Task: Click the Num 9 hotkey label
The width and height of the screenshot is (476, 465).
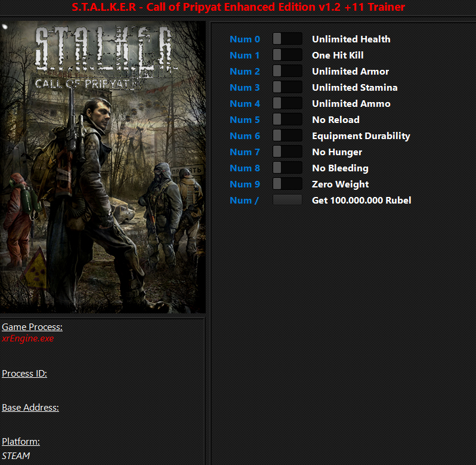Action: tap(245, 184)
